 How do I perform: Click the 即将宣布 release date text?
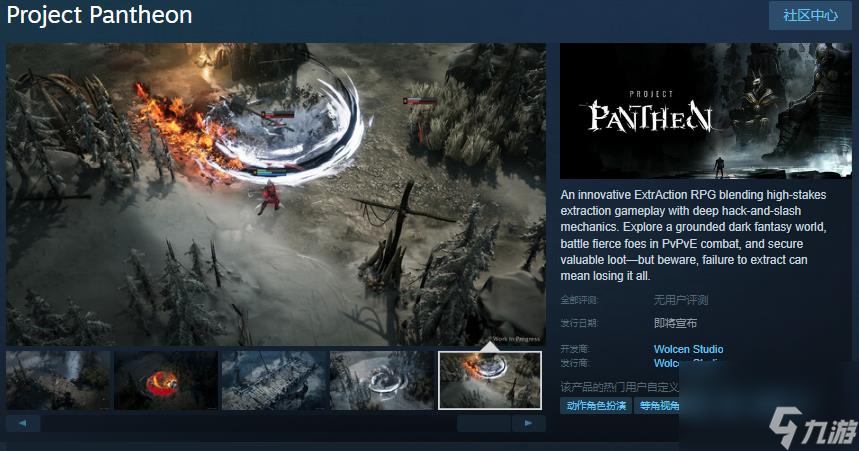[675, 323]
